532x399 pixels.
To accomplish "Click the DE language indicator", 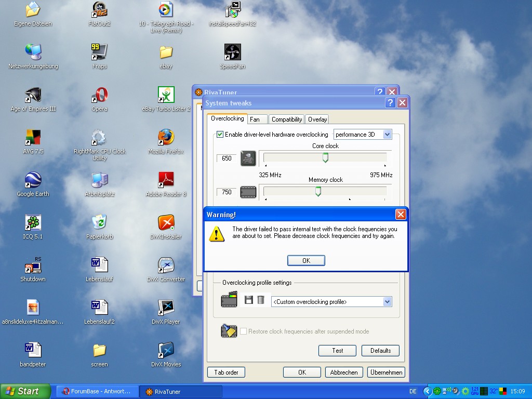I will click(x=413, y=391).
